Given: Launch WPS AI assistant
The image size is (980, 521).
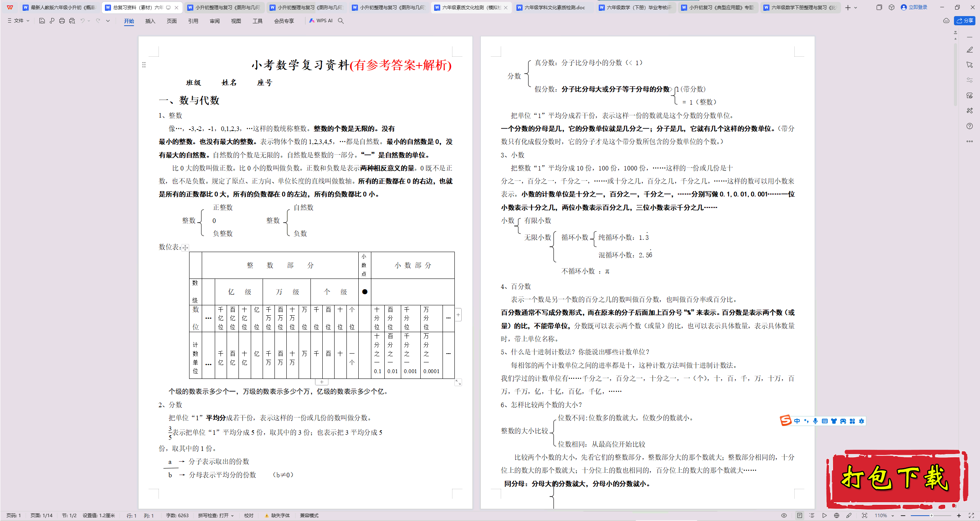Looking at the screenshot, I should pyautogui.click(x=321, y=21).
